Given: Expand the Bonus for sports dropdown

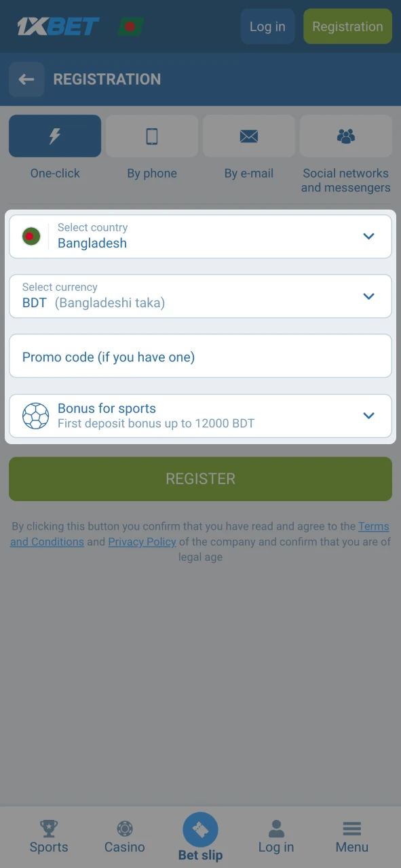Looking at the screenshot, I should [368, 415].
